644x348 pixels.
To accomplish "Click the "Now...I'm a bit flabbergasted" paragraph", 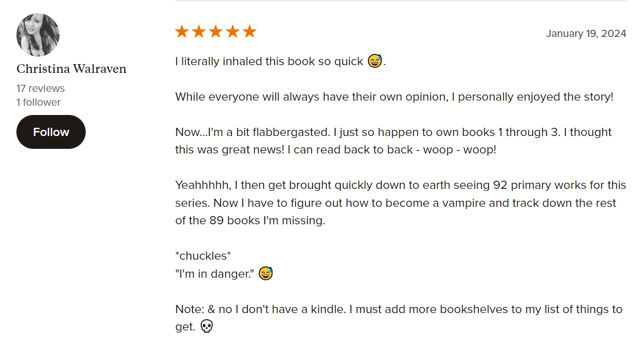I will [393, 141].
